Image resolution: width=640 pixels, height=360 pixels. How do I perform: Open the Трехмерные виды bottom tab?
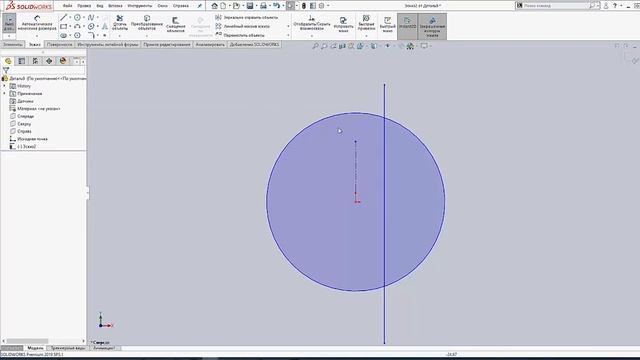68,348
